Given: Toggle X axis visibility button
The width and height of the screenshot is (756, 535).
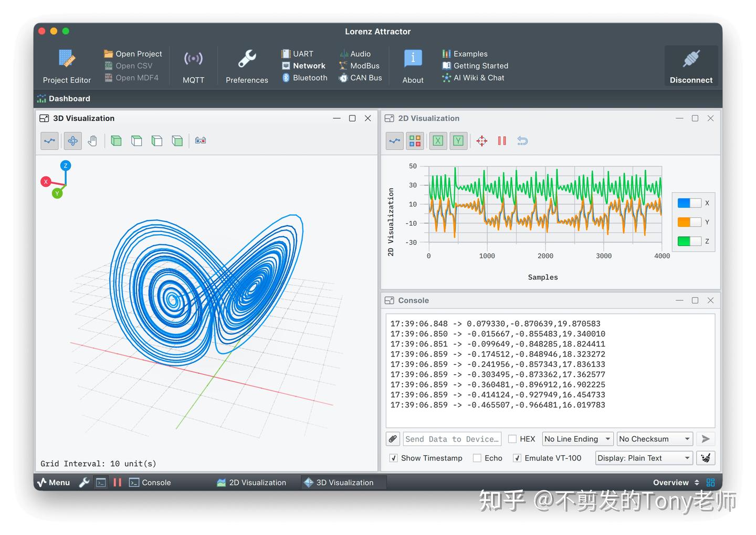Looking at the screenshot, I should pyautogui.click(x=438, y=141).
